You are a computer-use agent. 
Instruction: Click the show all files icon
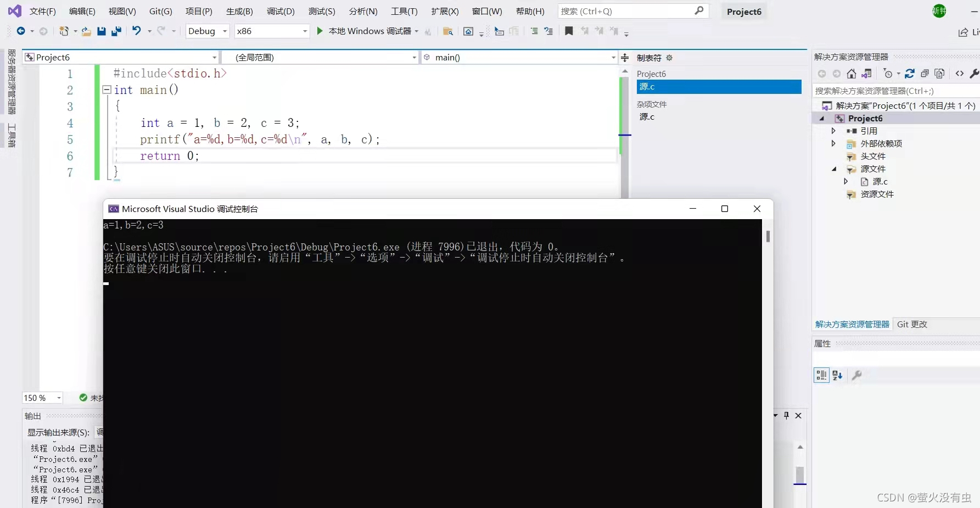pyautogui.click(x=939, y=74)
